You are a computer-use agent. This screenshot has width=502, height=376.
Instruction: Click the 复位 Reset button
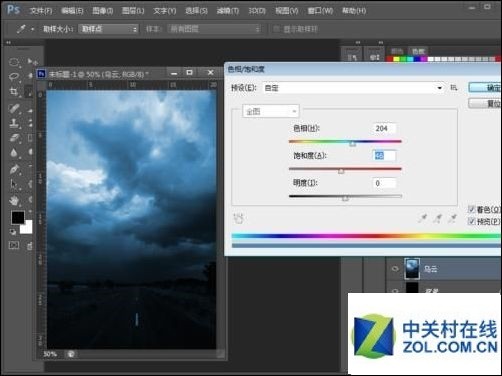point(485,104)
